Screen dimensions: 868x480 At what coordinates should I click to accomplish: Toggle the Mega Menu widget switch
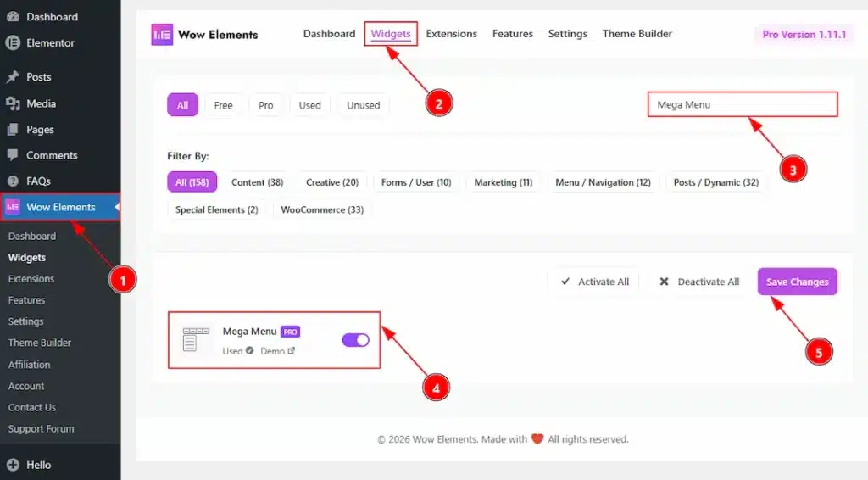point(355,340)
